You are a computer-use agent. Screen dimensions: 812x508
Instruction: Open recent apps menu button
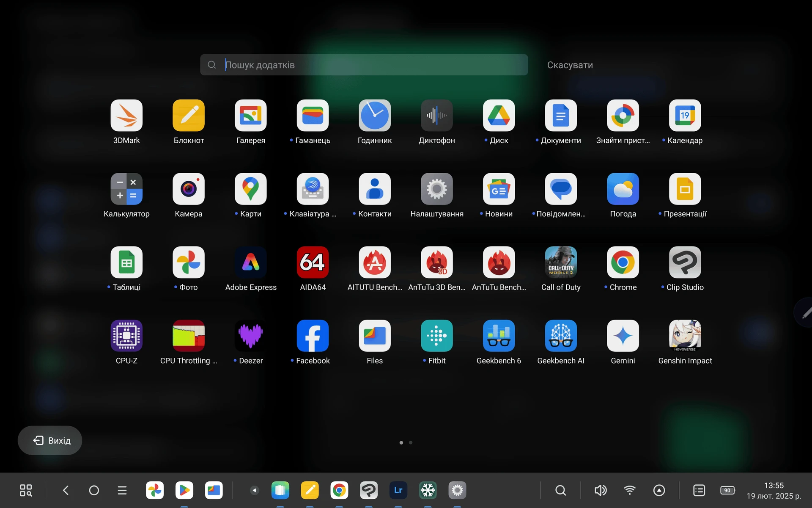tap(122, 490)
